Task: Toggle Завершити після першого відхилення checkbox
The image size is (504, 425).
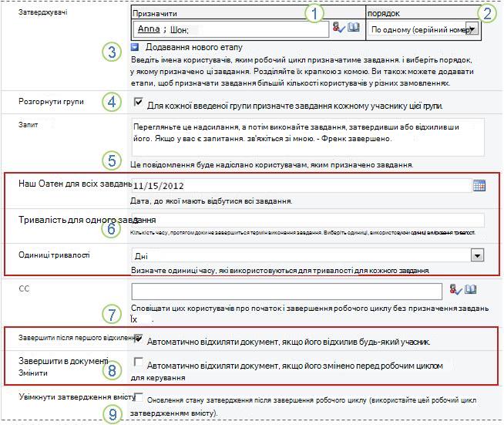Action: [138, 338]
